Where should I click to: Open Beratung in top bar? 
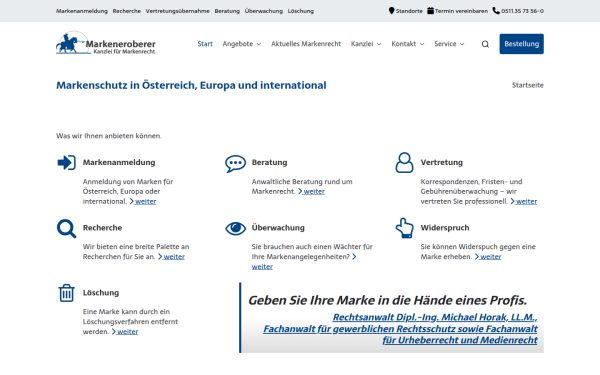[x=227, y=11]
